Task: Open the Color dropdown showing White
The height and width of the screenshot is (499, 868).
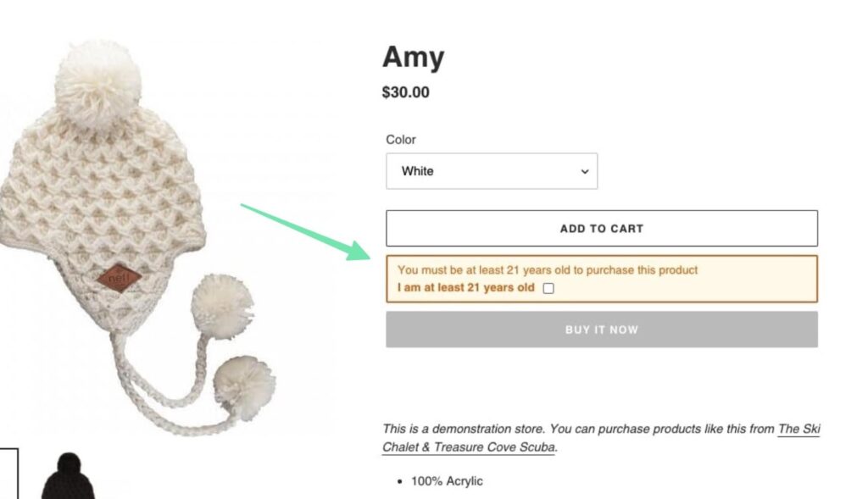Action: click(x=491, y=171)
